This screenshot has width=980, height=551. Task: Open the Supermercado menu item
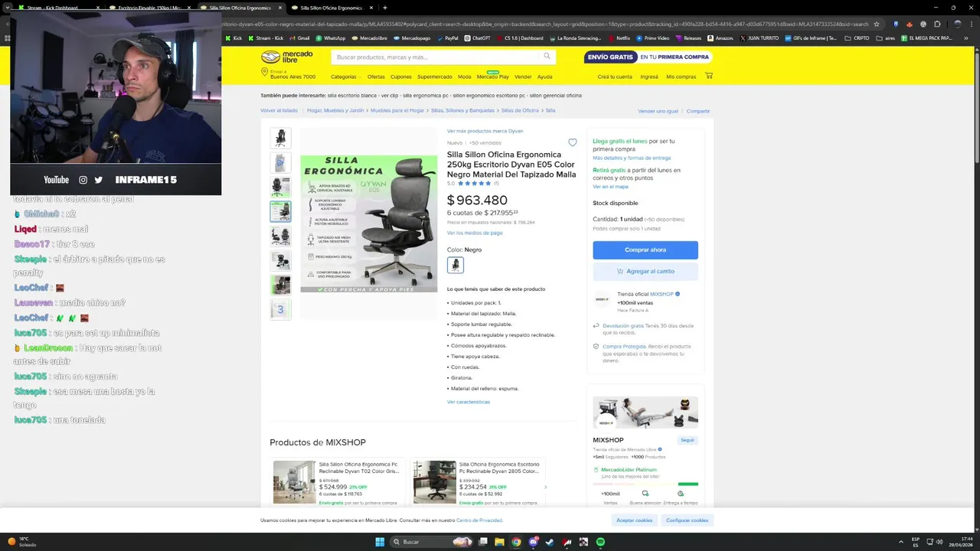click(434, 77)
